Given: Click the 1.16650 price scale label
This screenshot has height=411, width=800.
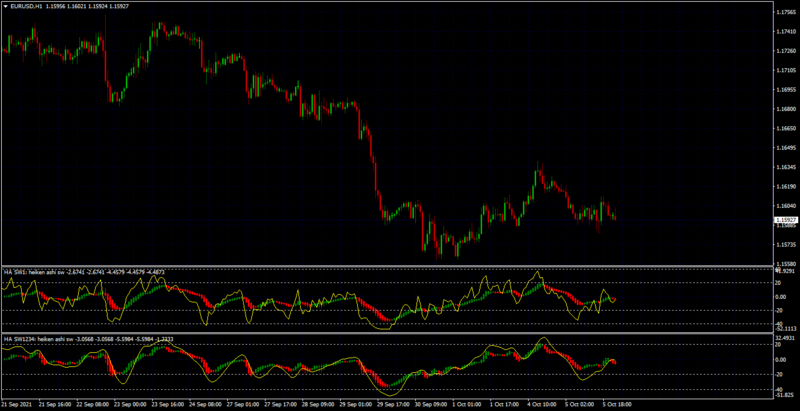Looking at the screenshot, I should (786, 129).
